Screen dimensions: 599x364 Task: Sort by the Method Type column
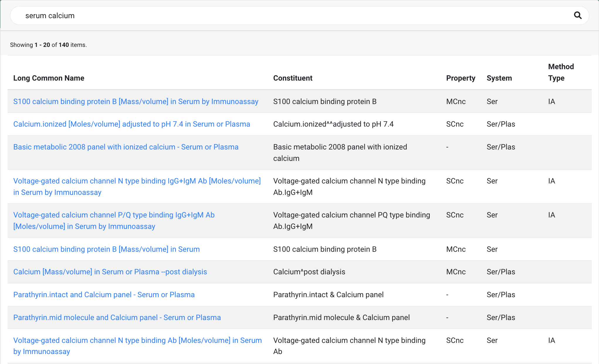coord(561,72)
